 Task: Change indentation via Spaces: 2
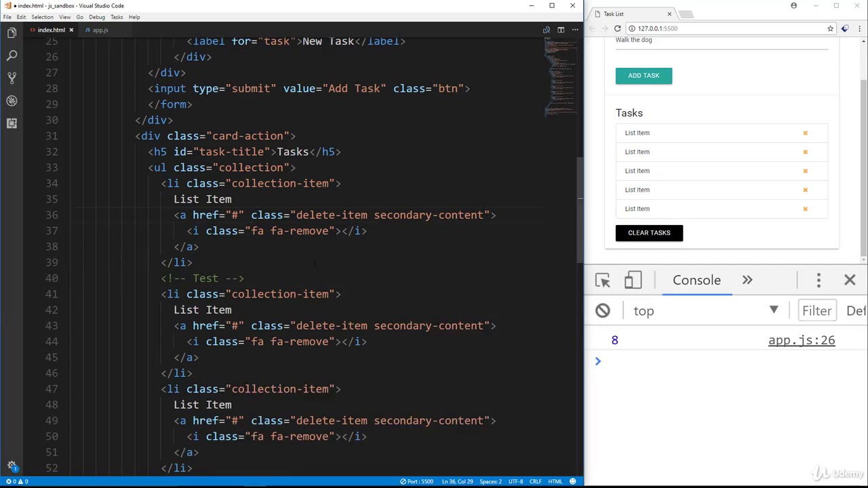tap(491, 481)
